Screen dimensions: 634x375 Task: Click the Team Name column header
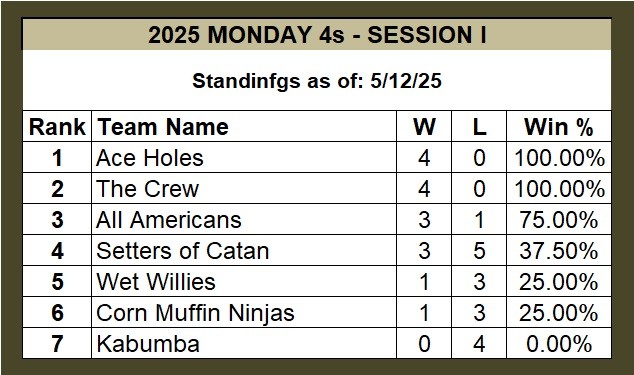point(244,127)
